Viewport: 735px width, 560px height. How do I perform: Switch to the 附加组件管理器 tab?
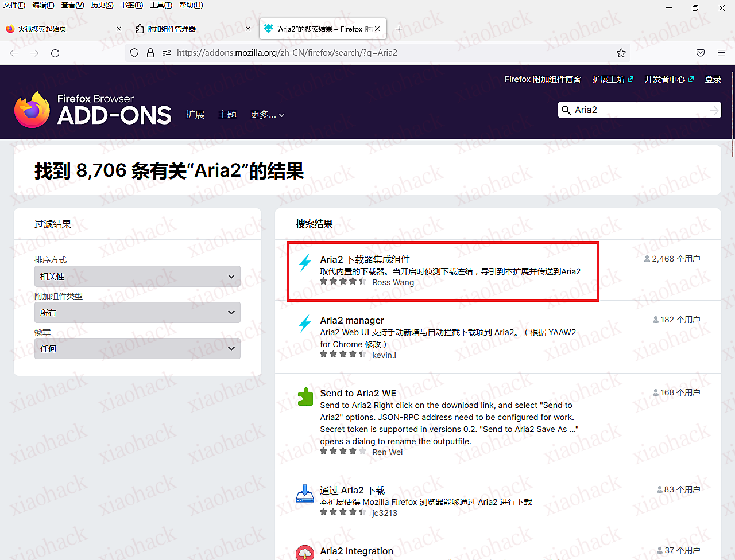(x=193, y=29)
